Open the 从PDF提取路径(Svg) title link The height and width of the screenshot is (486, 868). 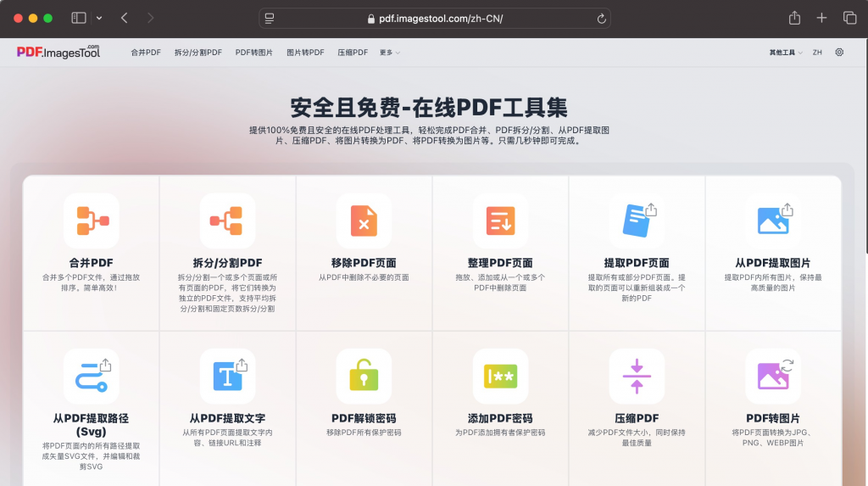[x=92, y=425]
